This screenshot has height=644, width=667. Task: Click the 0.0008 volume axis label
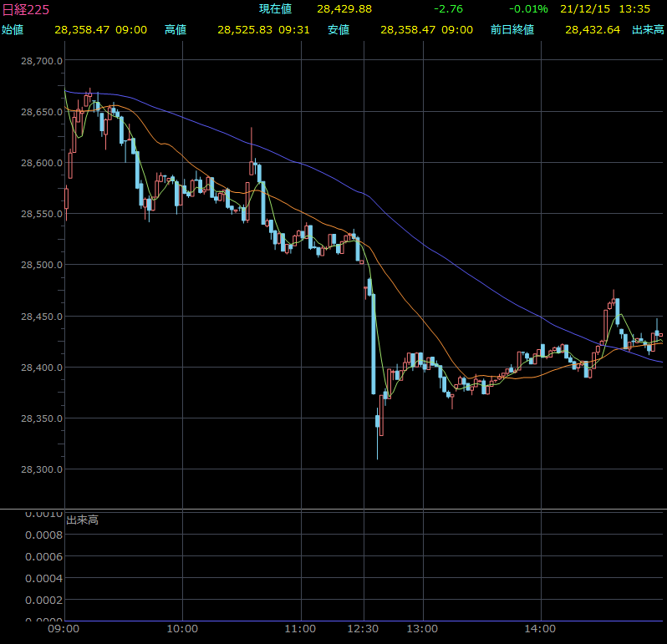click(x=43, y=535)
